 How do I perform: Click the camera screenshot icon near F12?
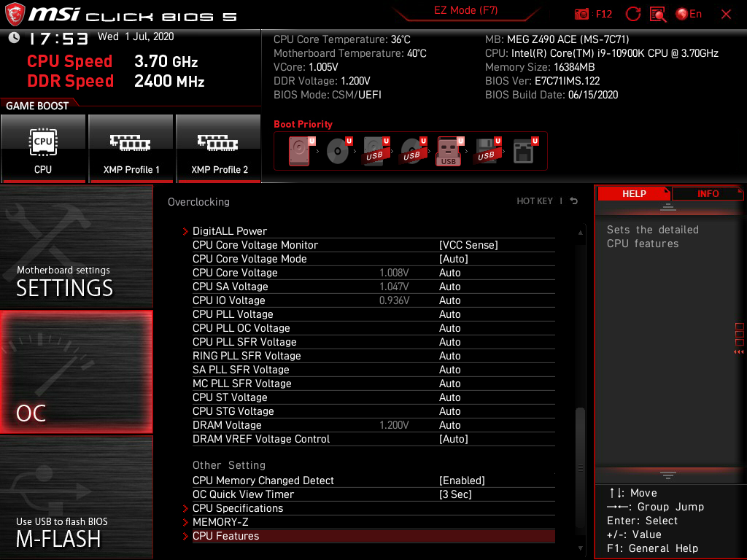pos(581,14)
